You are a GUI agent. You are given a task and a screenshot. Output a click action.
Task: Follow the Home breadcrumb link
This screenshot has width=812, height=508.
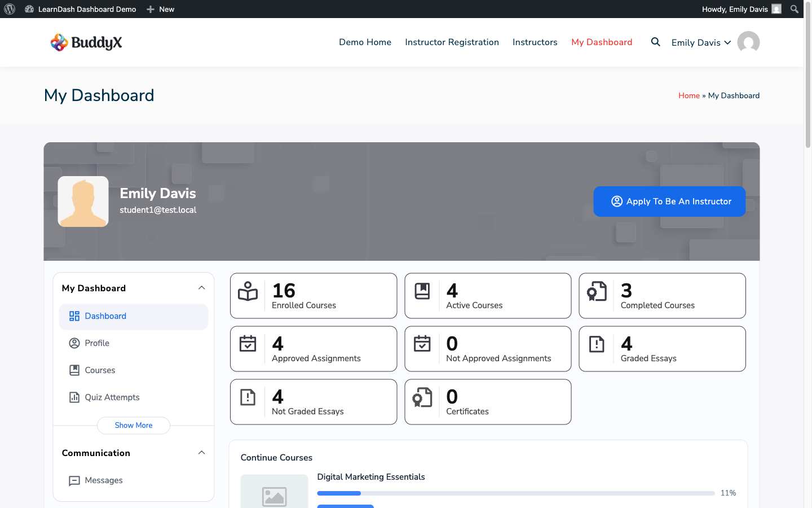click(x=689, y=95)
